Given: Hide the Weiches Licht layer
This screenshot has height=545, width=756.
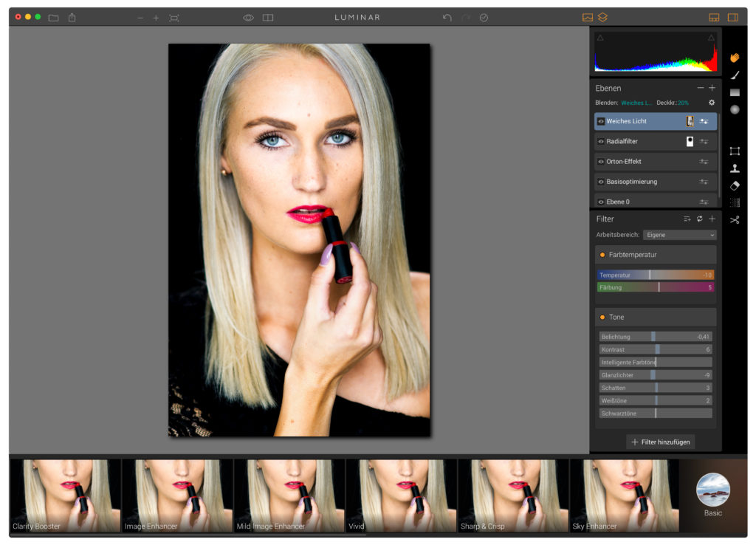Looking at the screenshot, I should (601, 121).
